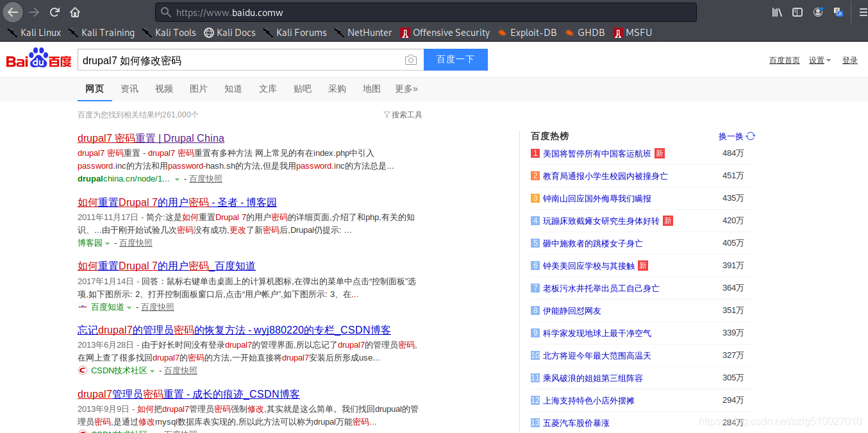Open result '如何重置Drupal 7的用户密码_百度知道'
The height and width of the screenshot is (433, 868).
pos(167,266)
